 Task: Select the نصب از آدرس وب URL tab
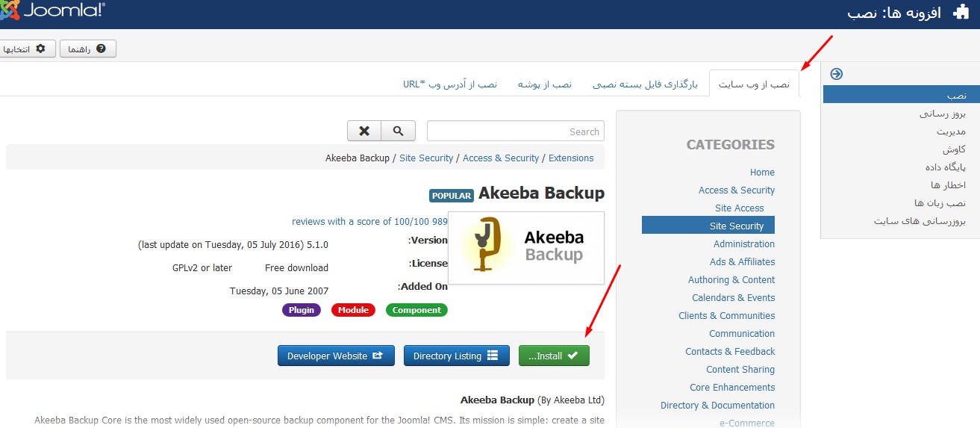(450, 84)
